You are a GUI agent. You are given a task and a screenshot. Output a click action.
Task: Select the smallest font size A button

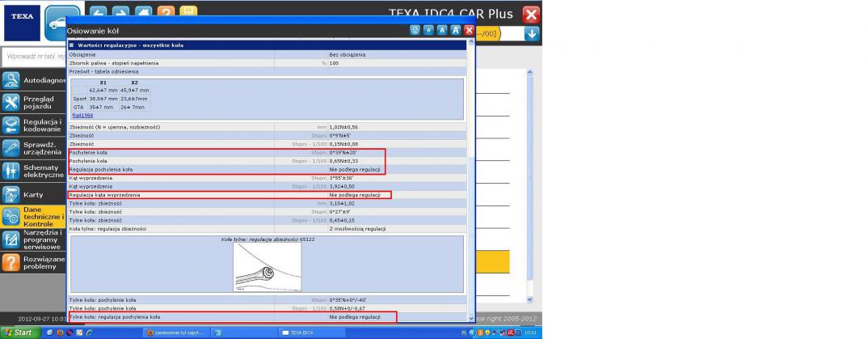(x=428, y=31)
